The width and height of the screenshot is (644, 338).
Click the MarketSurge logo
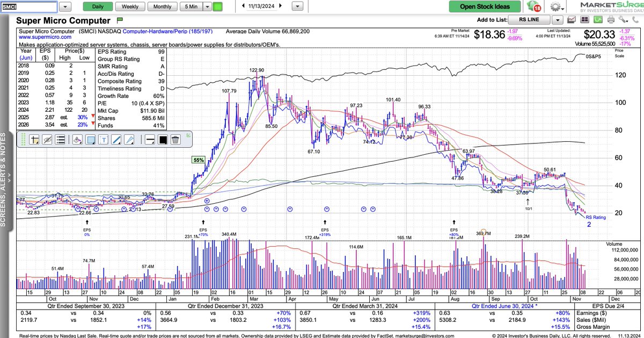click(611, 6)
